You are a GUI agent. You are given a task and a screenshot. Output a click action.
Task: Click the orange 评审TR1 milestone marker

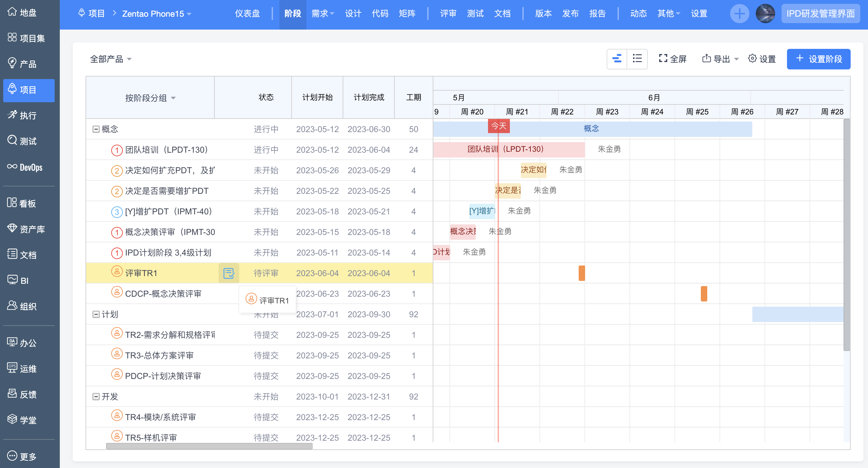582,273
